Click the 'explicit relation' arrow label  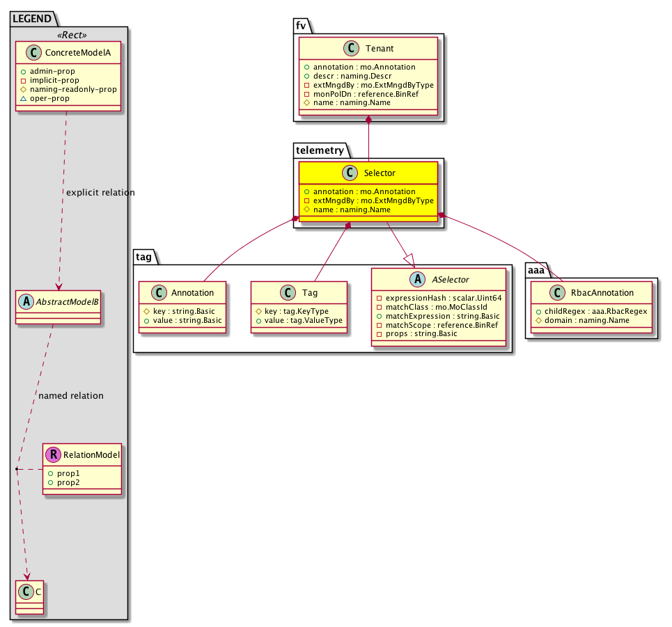pos(99,192)
